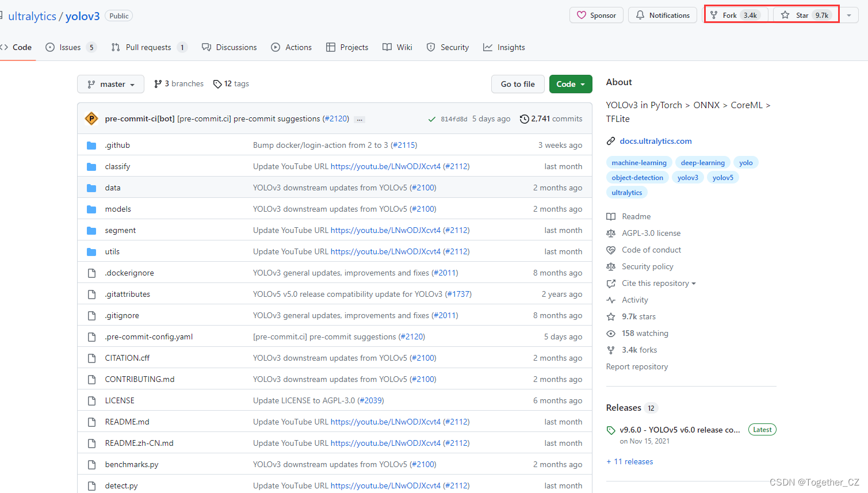Viewport: 868px width, 493px height.
Task: Go to the Actions tab
Action: click(x=292, y=47)
